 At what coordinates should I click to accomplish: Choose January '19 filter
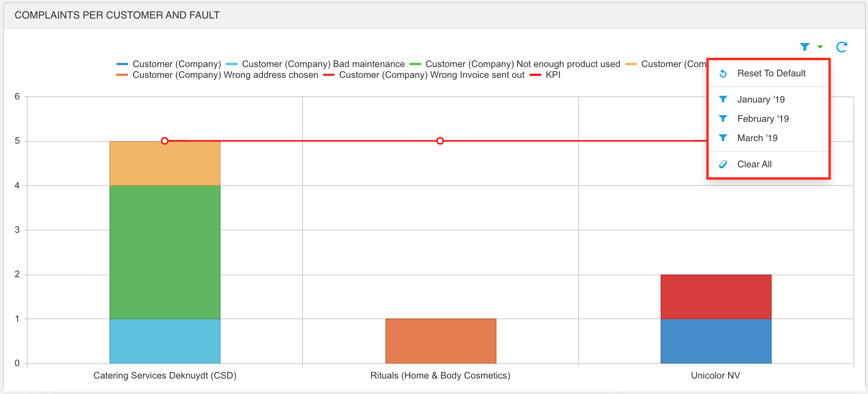pyautogui.click(x=769, y=99)
